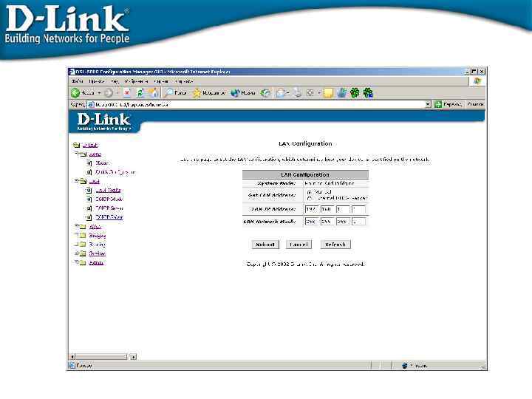Click the Media globe toolbar button
This screenshot has width=532, height=399.
[242, 92]
